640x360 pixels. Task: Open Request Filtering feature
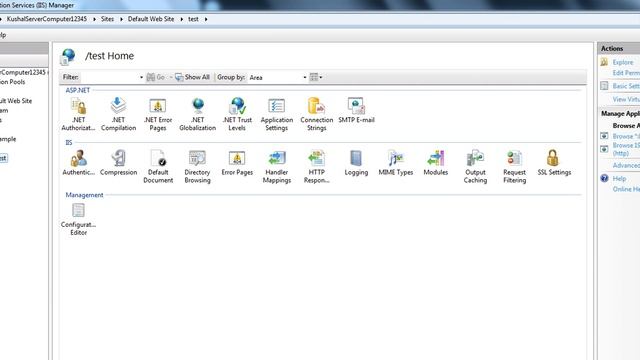coord(514,167)
